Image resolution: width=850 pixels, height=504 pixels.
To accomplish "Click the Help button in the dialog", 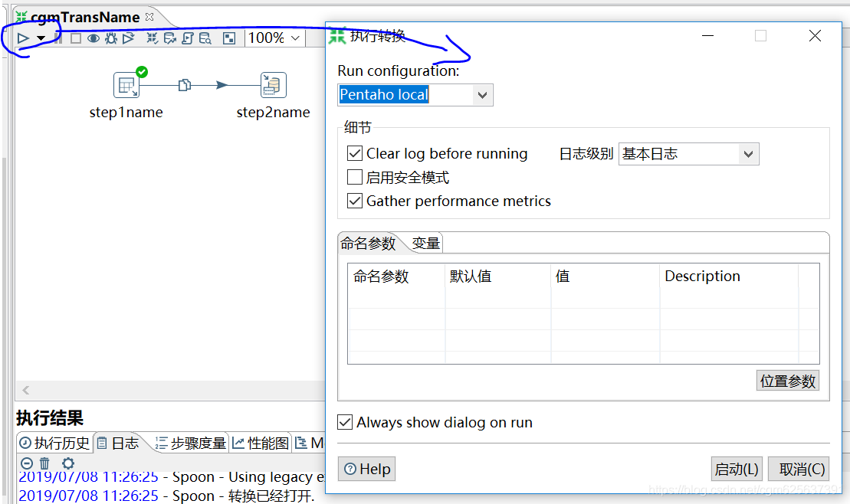I will 366,469.
